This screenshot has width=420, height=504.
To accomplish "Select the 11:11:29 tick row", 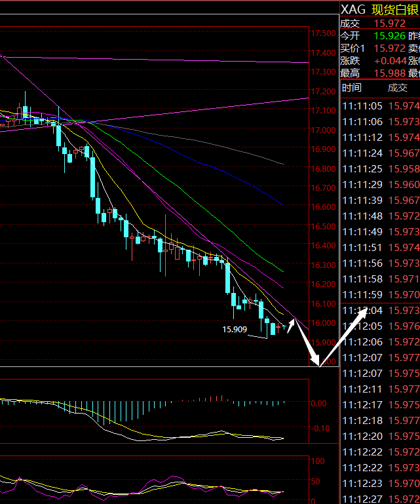I will 380,185.
